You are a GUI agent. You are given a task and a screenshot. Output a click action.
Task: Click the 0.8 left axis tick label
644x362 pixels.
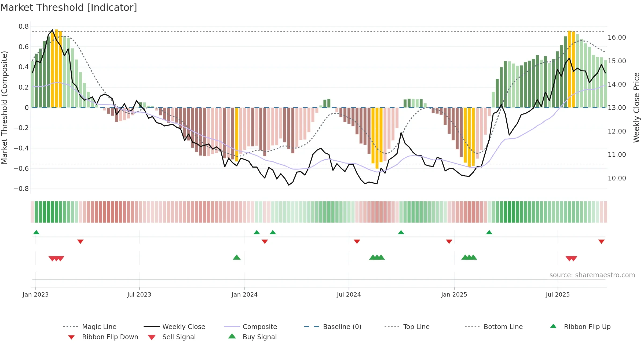pyautogui.click(x=24, y=27)
